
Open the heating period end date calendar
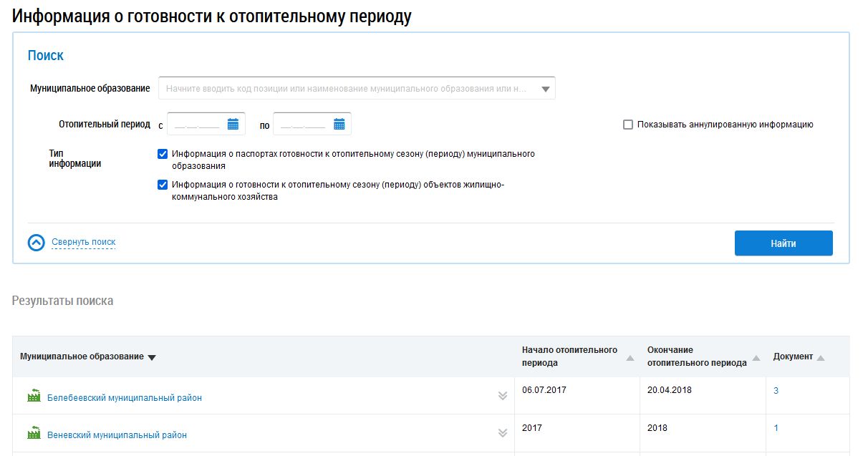pyautogui.click(x=339, y=125)
